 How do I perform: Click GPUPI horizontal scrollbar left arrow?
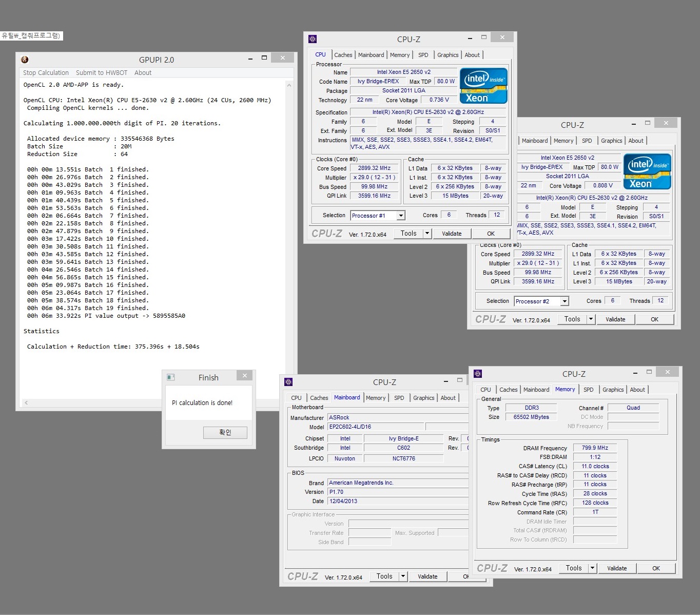pyautogui.click(x=26, y=403)
